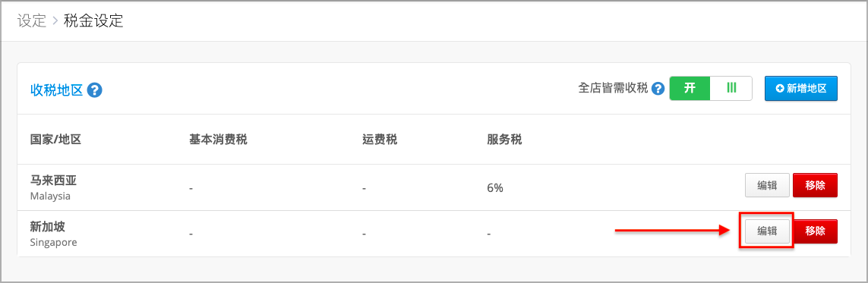Click the 服务税 column header
The image size is (868, 283).
pyautogui.click(x=504, y=140)
